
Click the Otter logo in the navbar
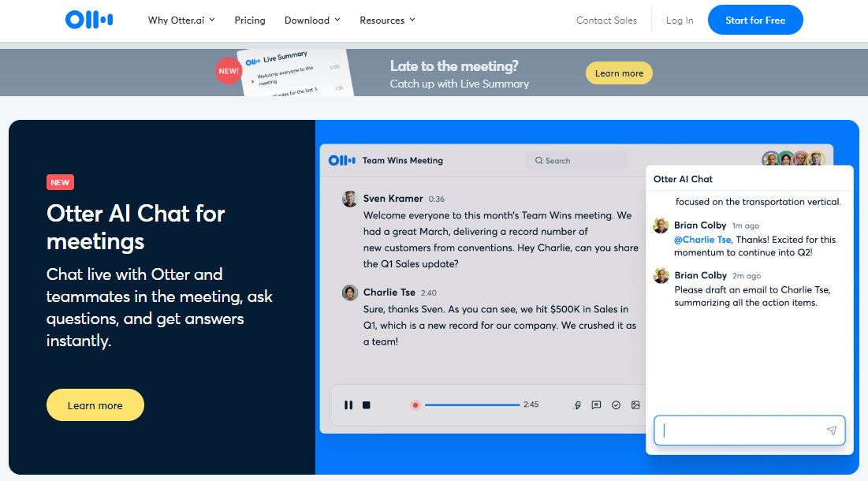pos(88,20)
